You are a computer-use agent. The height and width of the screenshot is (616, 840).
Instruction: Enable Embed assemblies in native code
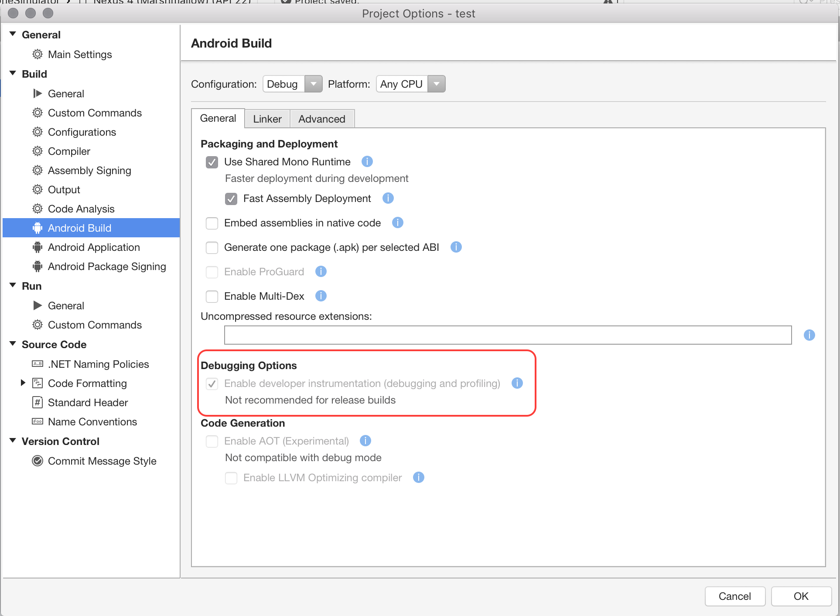[x=214, y=222]
